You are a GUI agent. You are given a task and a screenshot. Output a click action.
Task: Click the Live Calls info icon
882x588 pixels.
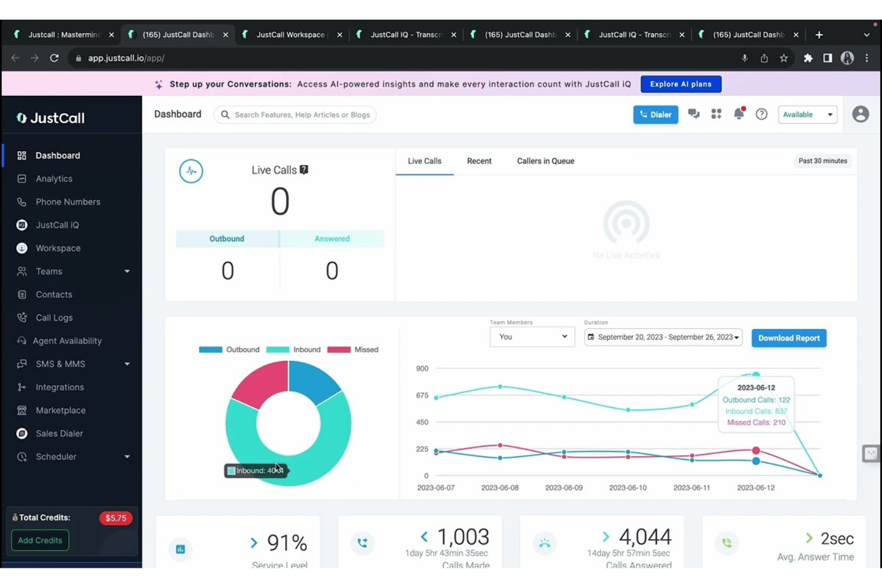(304, 170)
